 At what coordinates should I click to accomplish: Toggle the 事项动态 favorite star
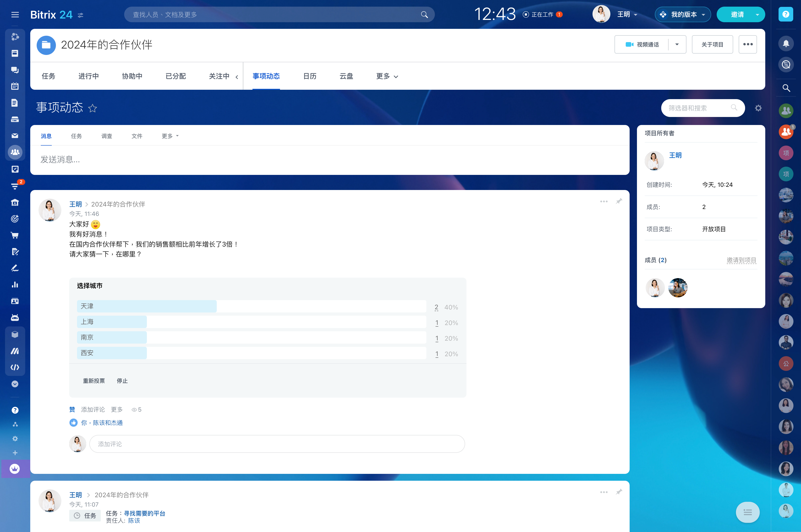(92, 108)
